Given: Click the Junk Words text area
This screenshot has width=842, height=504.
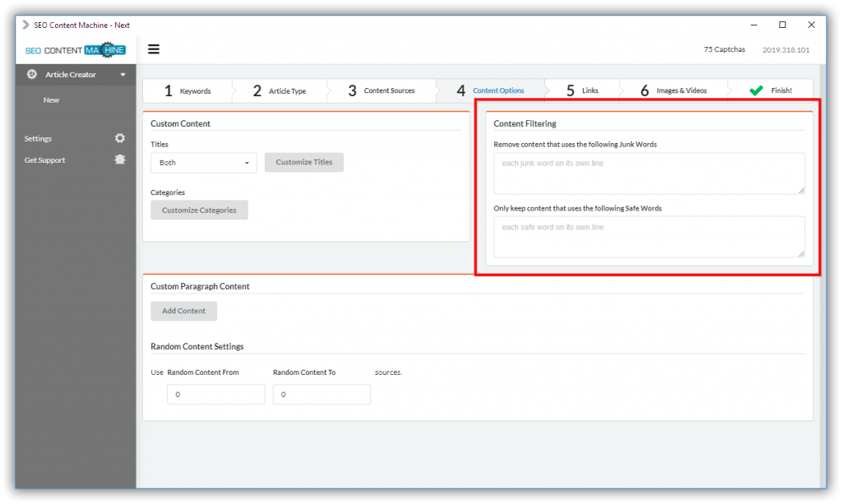Looking at the screenshot, I should click(x=649, y=173).
